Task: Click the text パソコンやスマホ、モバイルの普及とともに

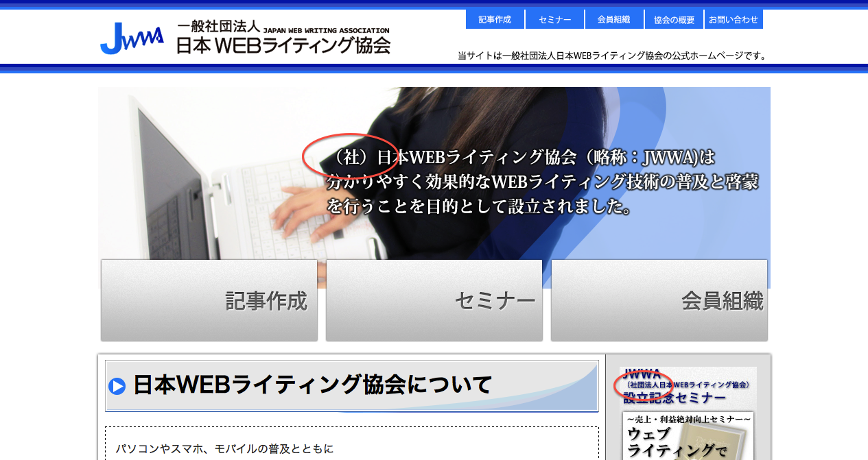Action: tap(224, 449)
